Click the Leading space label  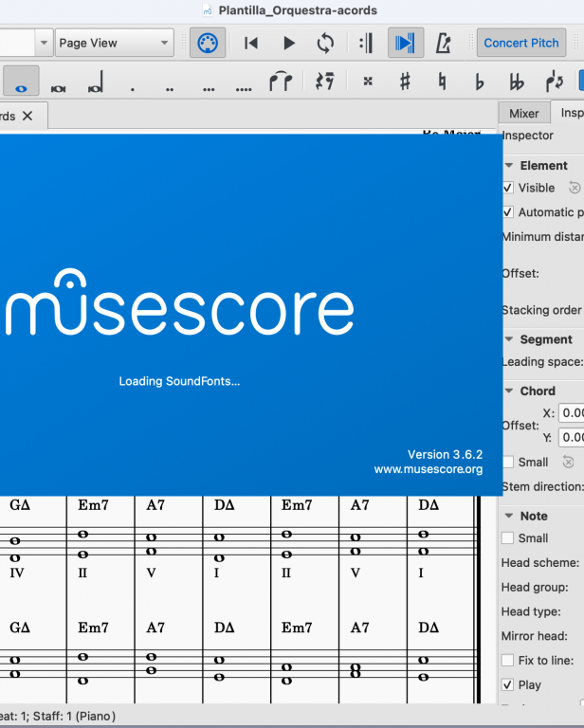[x=542, y=362]
